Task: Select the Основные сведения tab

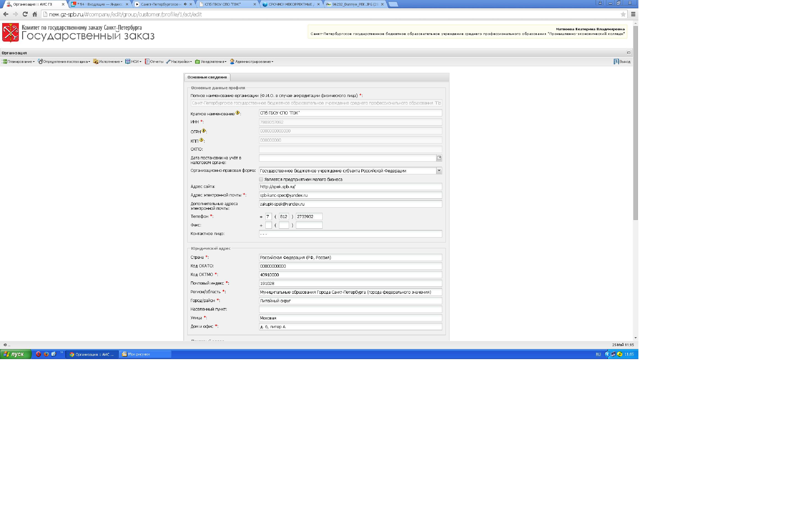Action: (207, 77)
